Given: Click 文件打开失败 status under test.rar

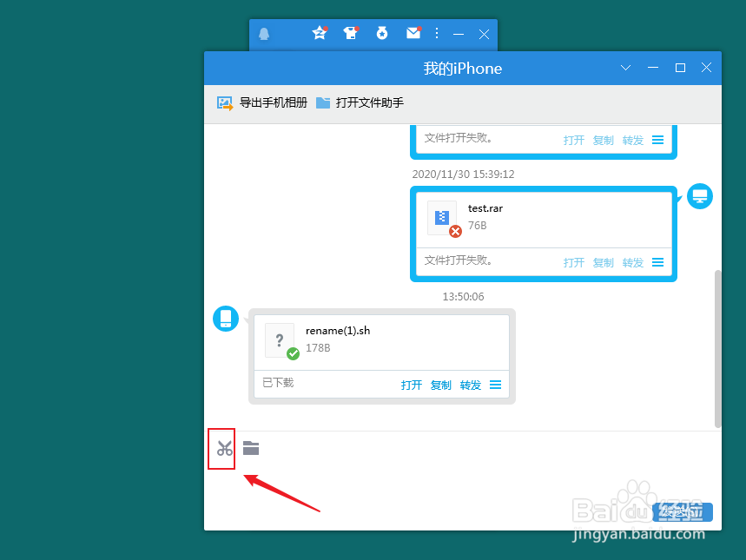Looking at the screenshot, I should [459, 260].
